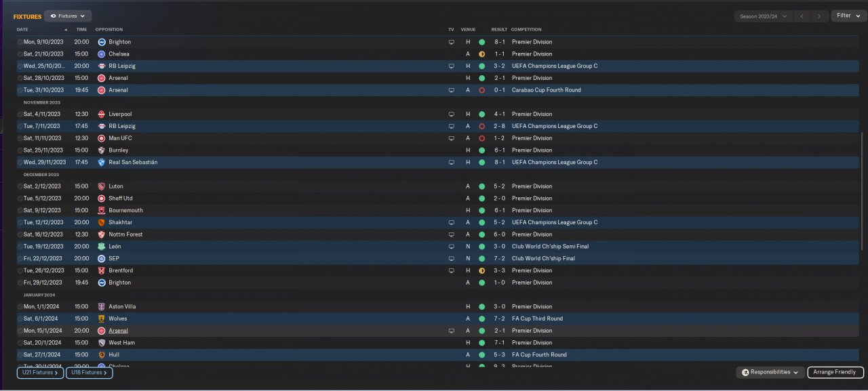Open the underlined Arsenal team link
Image resolution: width=868 pixels, height=391 pixels.
pyautogui.click(x=118, y=331)
